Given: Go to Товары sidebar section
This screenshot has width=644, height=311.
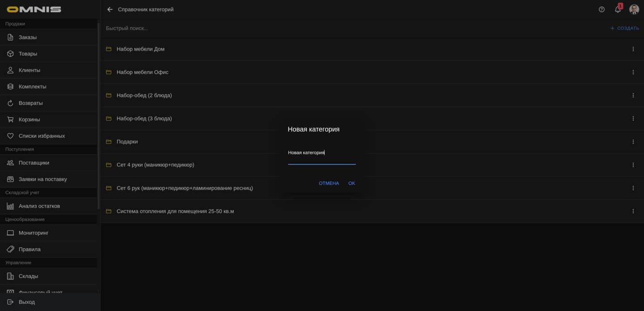Looking at the screenshot, I should 28,54.
